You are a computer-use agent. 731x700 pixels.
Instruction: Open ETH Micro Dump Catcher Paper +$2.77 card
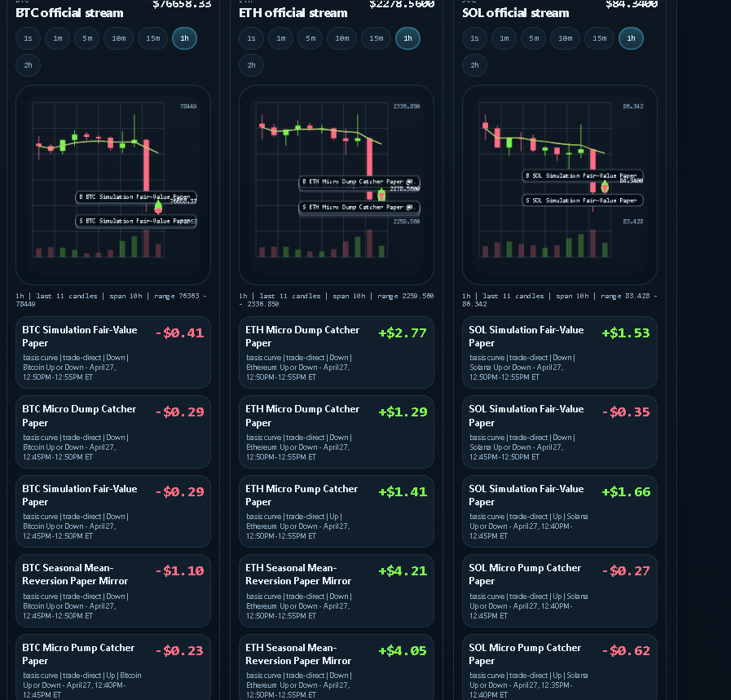tap(337, 352)
